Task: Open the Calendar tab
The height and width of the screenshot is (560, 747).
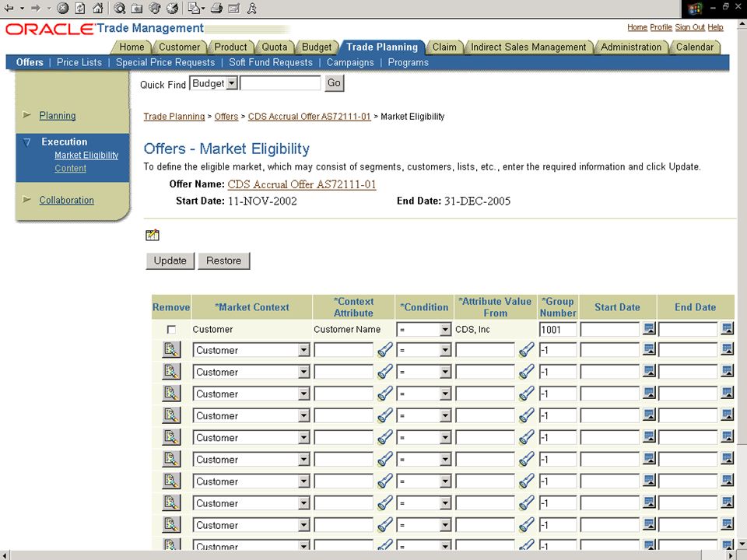Action: (x=695, y=47)
